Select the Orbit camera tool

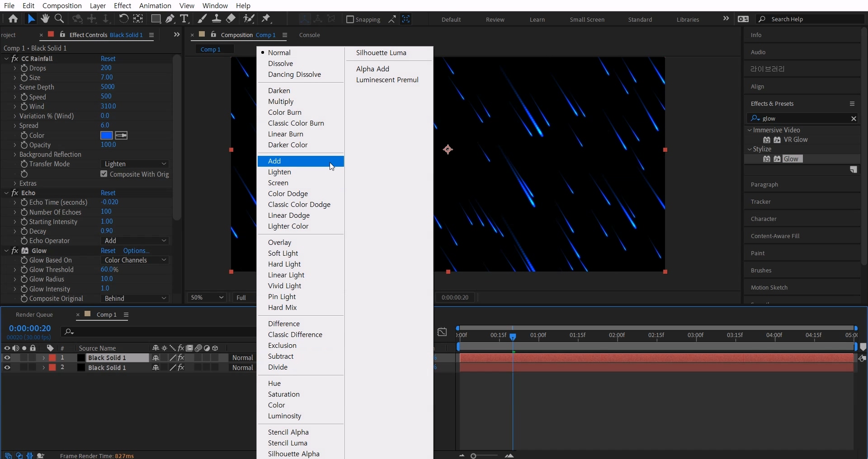coord(78,19)
